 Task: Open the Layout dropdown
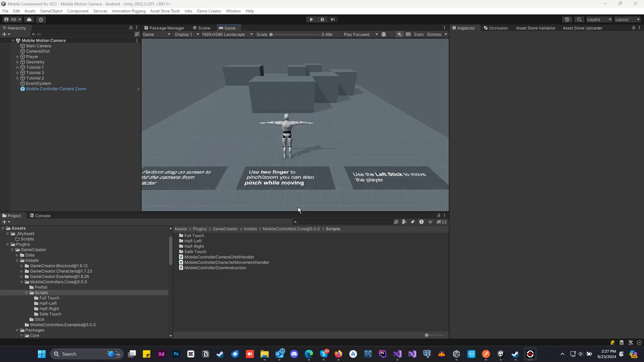pyautogui.click(x=627, y=19)
